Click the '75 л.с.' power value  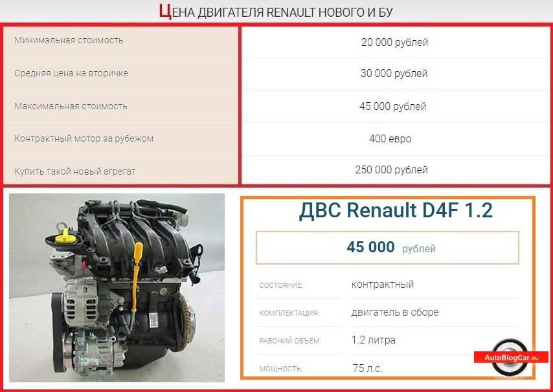pyautogui.click(x=368, y=368)
